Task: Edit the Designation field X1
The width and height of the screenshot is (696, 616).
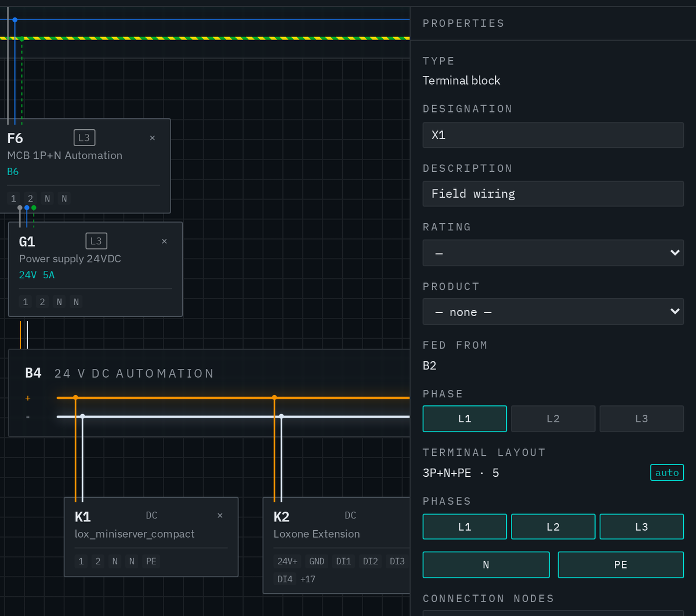Action: [x=553, y=135]
